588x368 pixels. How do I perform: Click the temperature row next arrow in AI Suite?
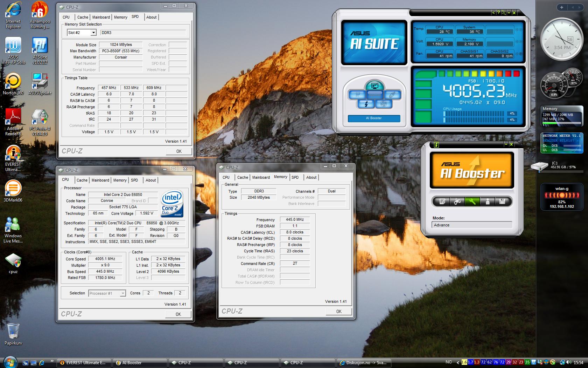click(x=521, y=30)
